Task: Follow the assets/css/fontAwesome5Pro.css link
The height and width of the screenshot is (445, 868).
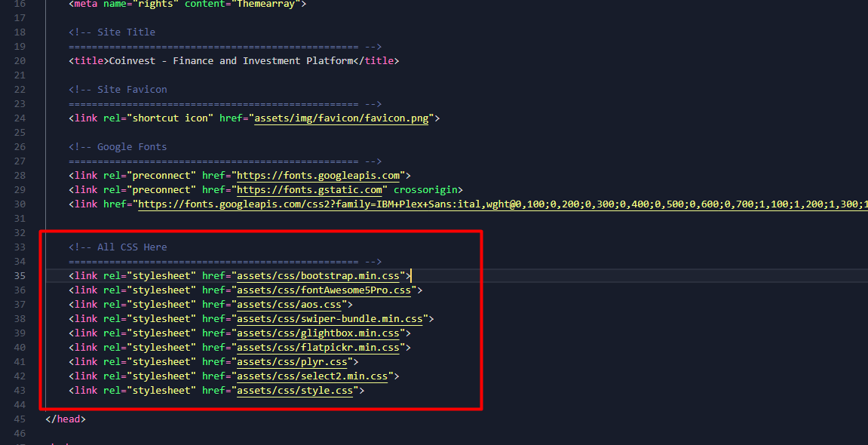Action: (324, 290)
